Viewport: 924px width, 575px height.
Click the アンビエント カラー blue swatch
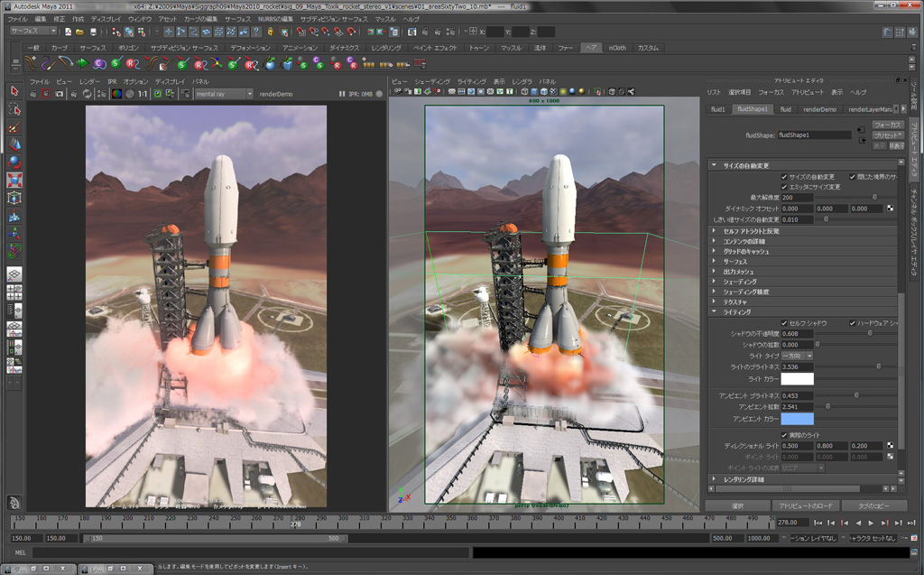(x=797, y=418)
